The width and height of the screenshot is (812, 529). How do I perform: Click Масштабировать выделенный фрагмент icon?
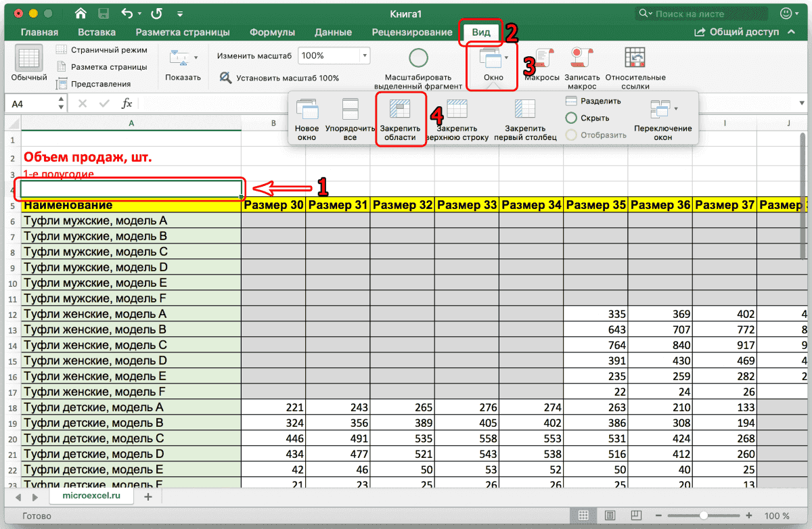[418, 64]
